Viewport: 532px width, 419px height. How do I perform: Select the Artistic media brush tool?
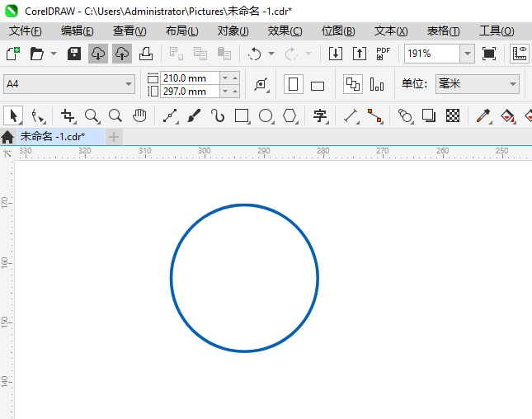[194, 116]
